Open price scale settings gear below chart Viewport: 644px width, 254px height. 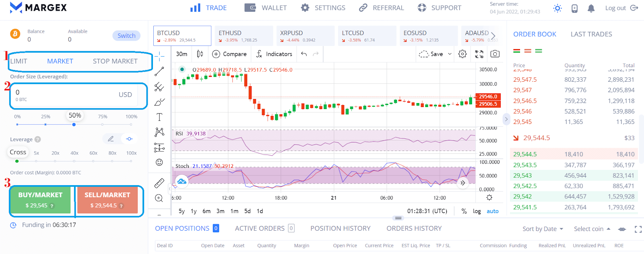[x=489, y=197]
